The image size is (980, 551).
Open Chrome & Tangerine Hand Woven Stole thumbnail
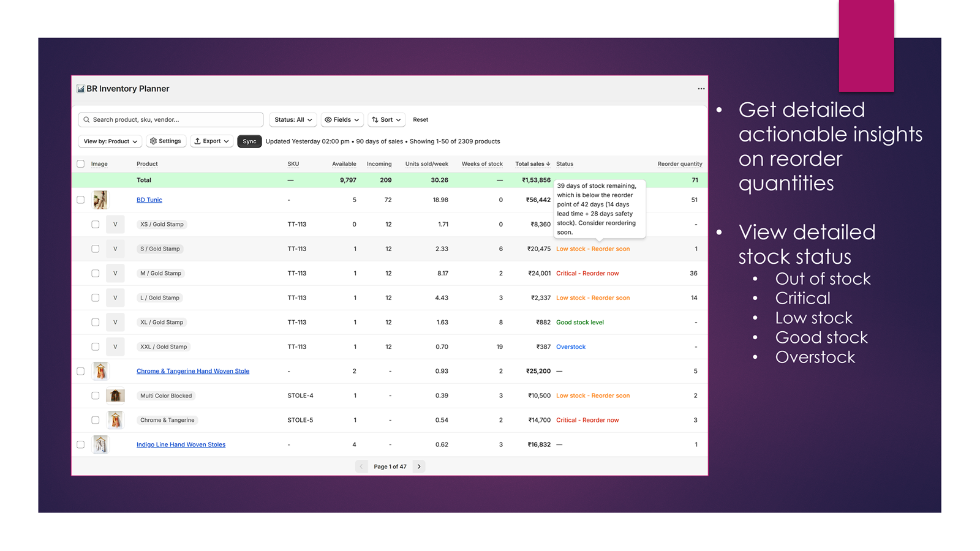click(100, 371)
